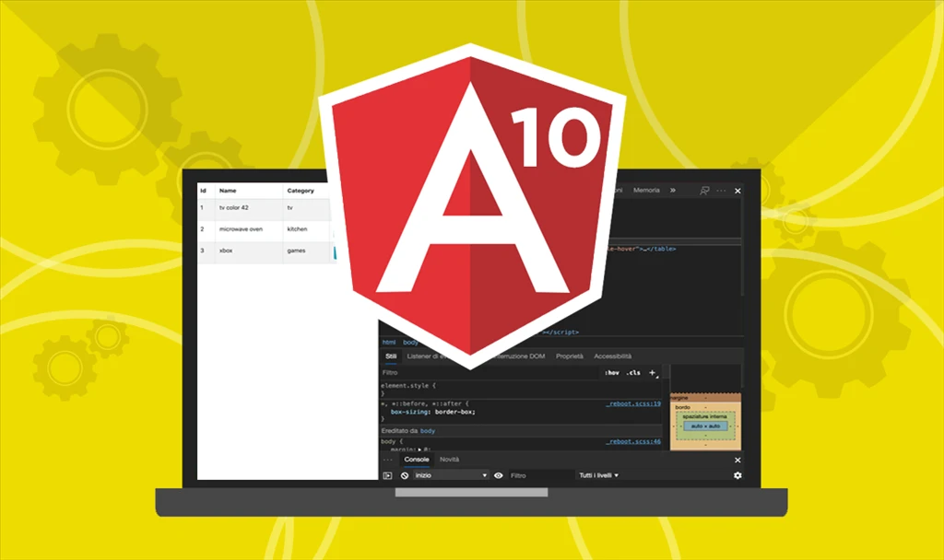Toggle the :hov element state

(612, 373)
